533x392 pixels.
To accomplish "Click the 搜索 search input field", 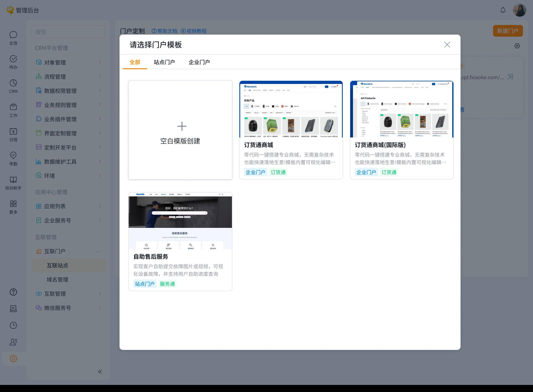I will coord(68,32).
